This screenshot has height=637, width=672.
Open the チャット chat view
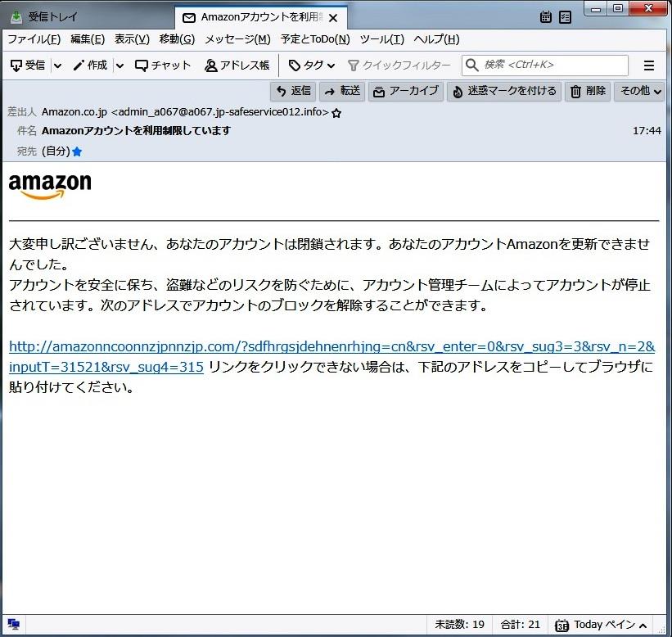point(162,66)
